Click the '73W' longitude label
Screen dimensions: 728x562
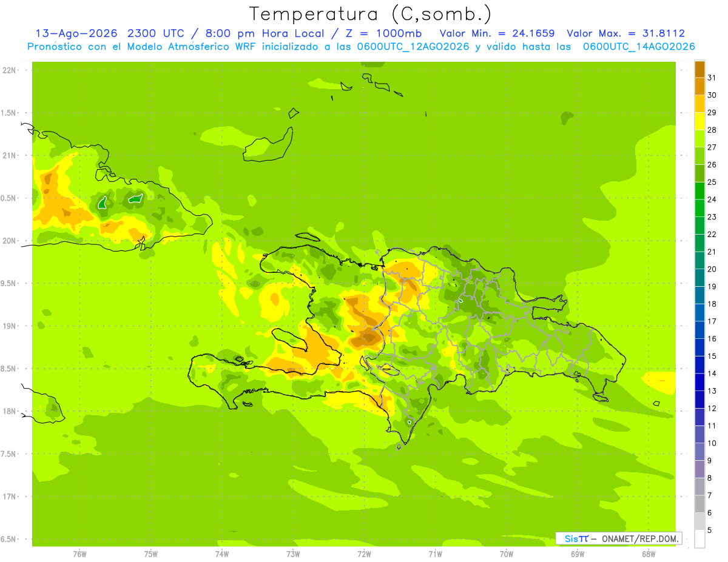click(x=293, y=555)
